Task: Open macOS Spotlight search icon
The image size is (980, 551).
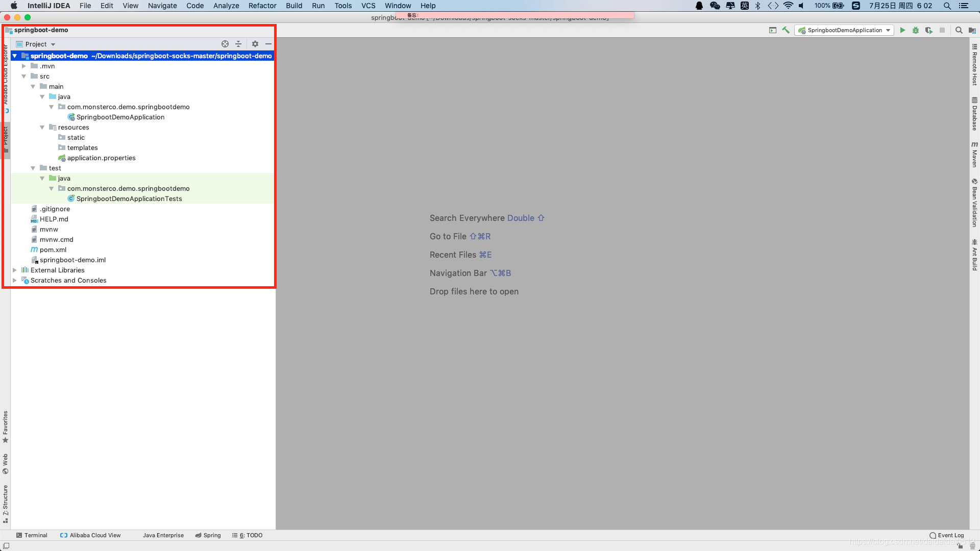Action: pyautogui.click(x=947, y=6)
